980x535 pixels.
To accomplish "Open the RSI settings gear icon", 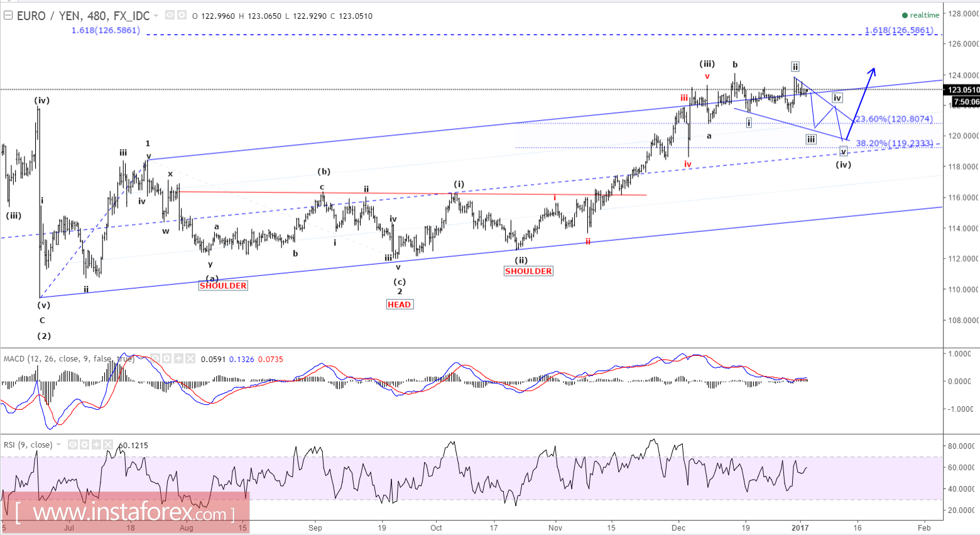I will [85, 444].
